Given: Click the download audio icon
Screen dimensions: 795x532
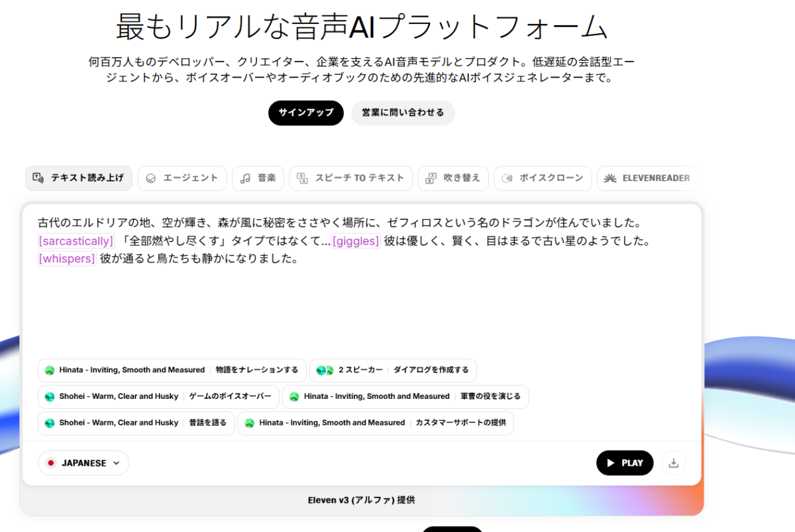Looking at the screenshot, I should pyautogui.click(x=674, y=462).
